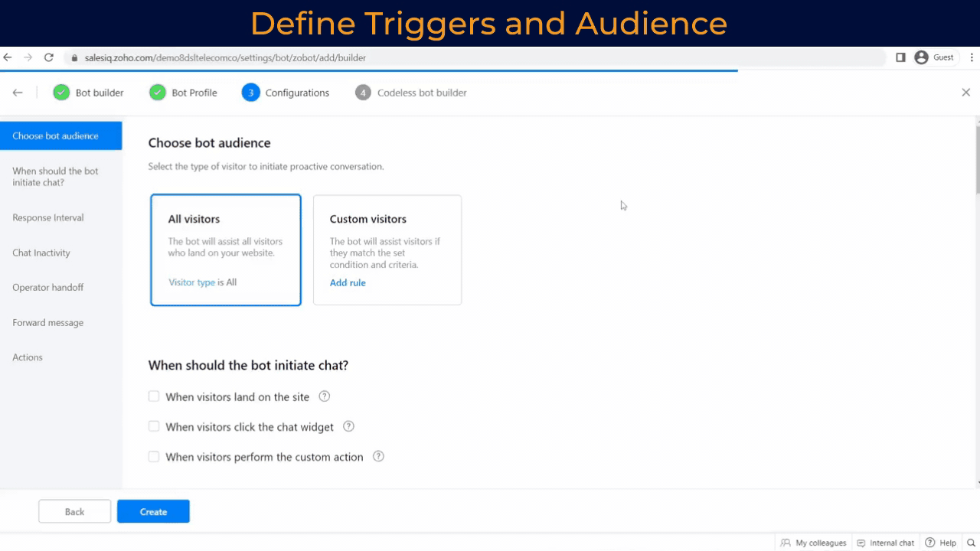The height and width of the screenshot is (551, 980).
Task: Open the search icon in the bottom bar
Action: point(970,543)
